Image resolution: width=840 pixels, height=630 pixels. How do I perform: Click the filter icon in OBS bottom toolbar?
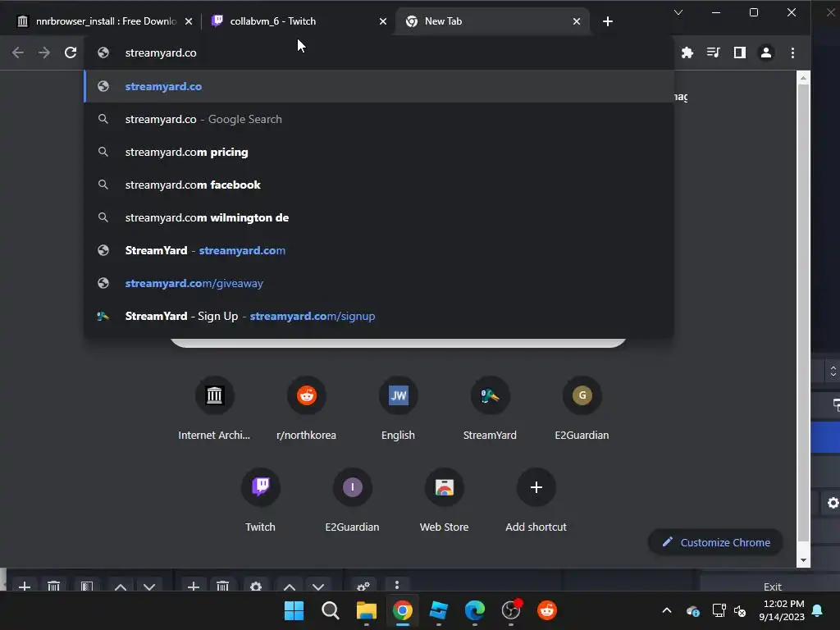click(x=87, y=586)
